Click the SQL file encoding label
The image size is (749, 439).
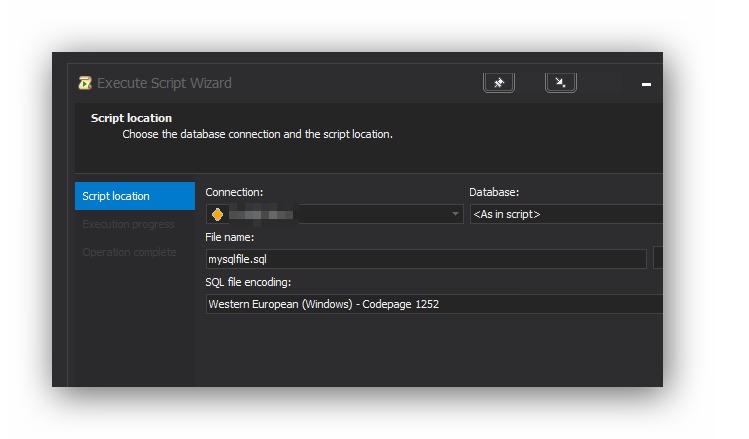(x=248, y=282)
